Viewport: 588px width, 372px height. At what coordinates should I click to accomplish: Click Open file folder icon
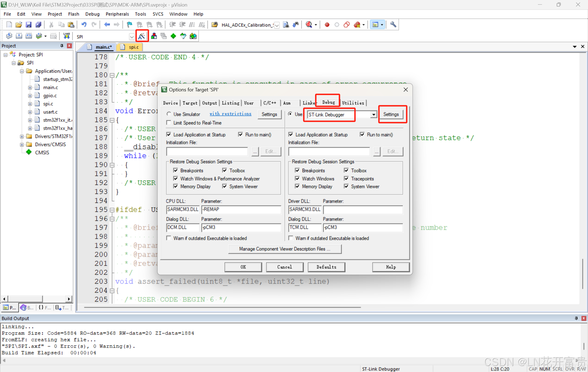19,25
